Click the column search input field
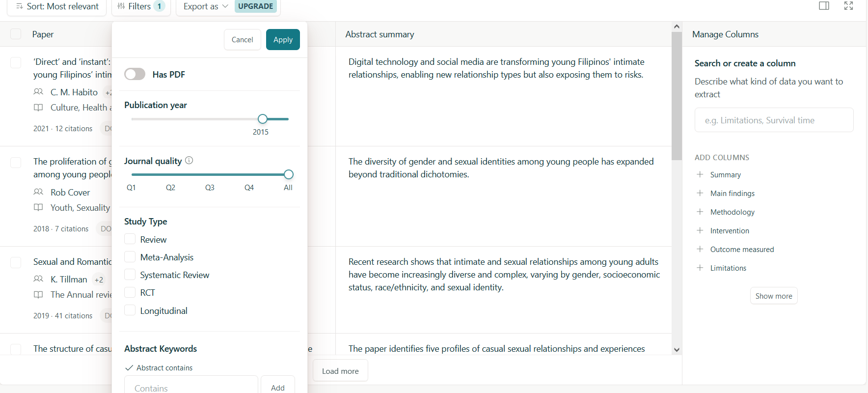Image resolution: width=868 pixels, height=393 pixels. tap(774, 120)
